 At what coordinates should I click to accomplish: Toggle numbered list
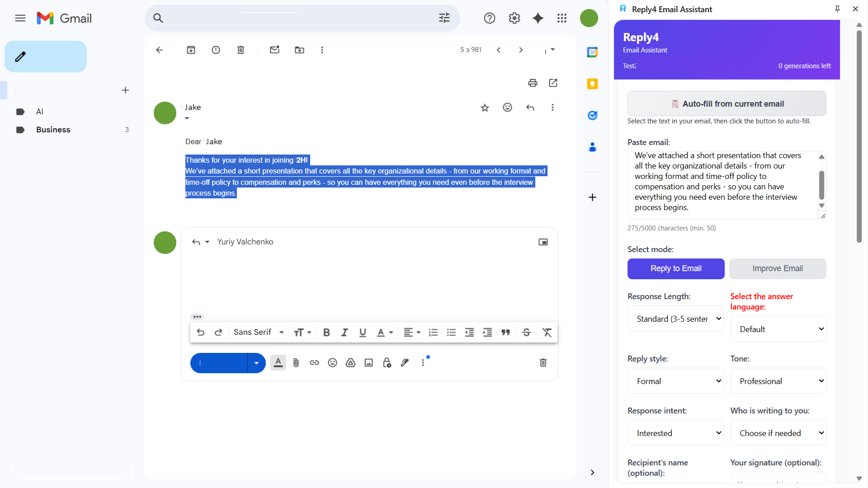[434, 333]
